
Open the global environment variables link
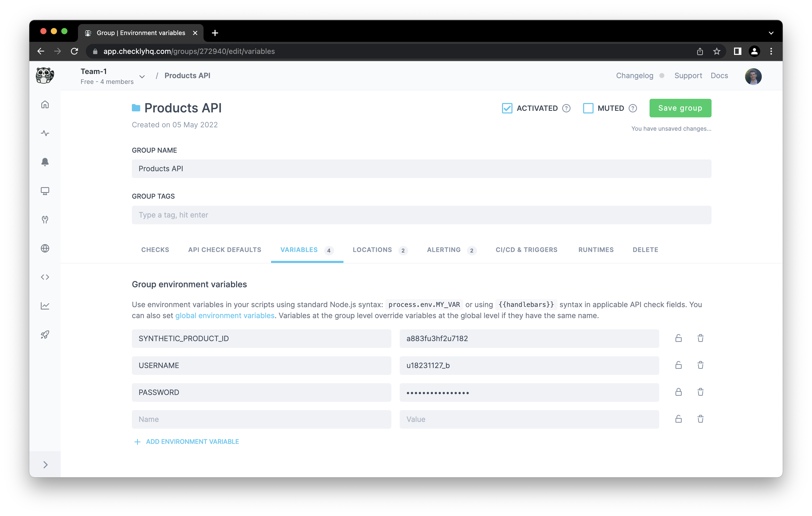[224, 316]
